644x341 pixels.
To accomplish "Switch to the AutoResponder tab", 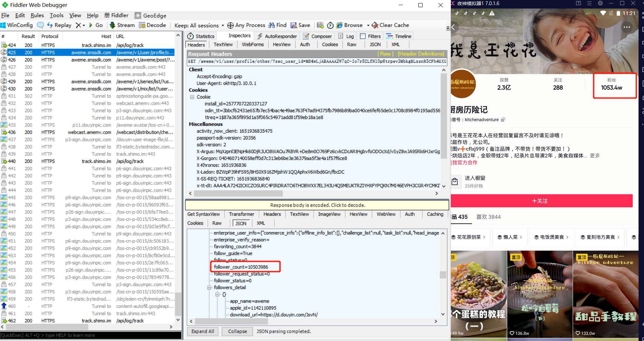I will [x=277, y=36].
